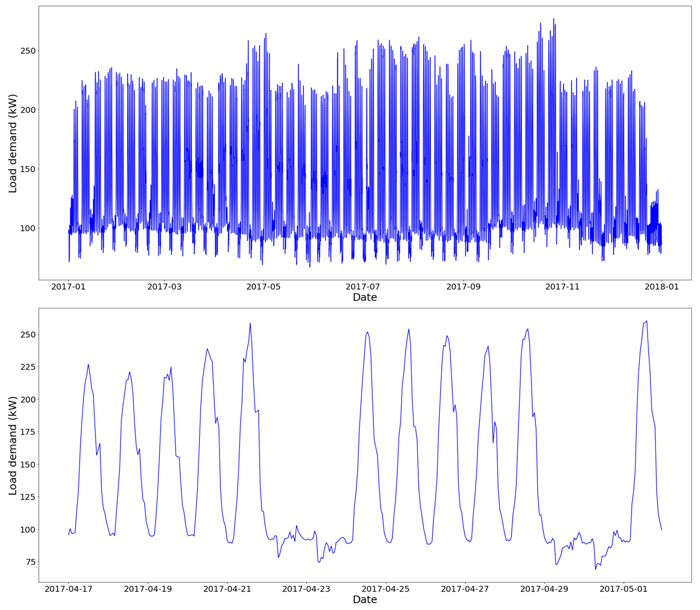Image resolution: width=700 pixels, height=610 pixels.
Task: Click the 2017-05-01 tick label
Action: (624, 589)
